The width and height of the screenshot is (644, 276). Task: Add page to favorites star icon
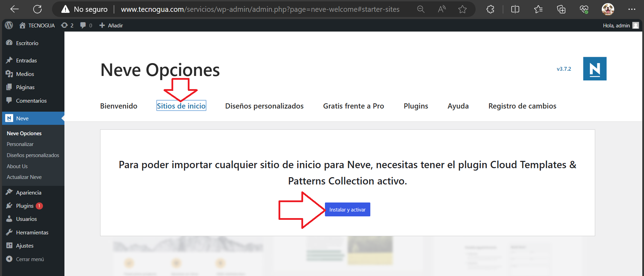(x=462, y=9)
